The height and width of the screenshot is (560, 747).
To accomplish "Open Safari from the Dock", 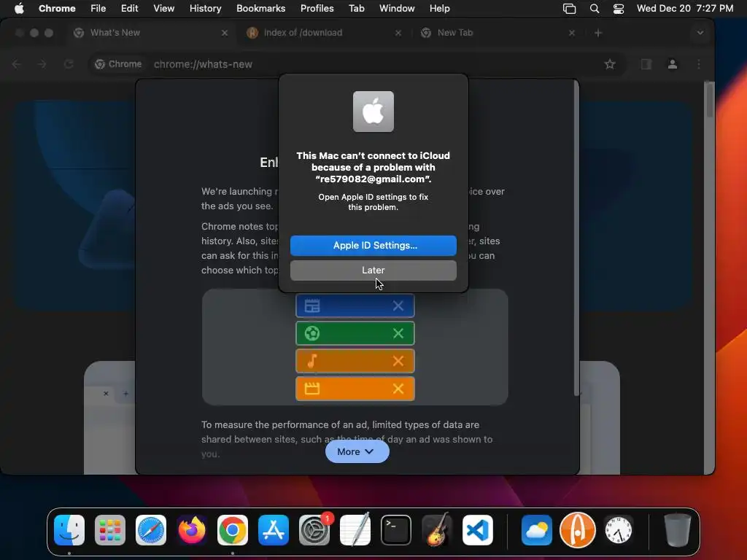I will tap(151, 530).
